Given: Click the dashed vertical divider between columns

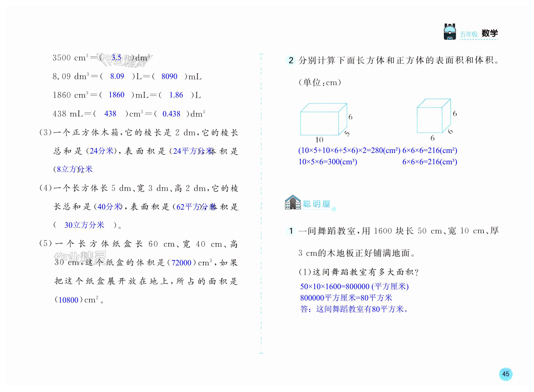Looking at the screenshot, I should [x=261, y=204].
